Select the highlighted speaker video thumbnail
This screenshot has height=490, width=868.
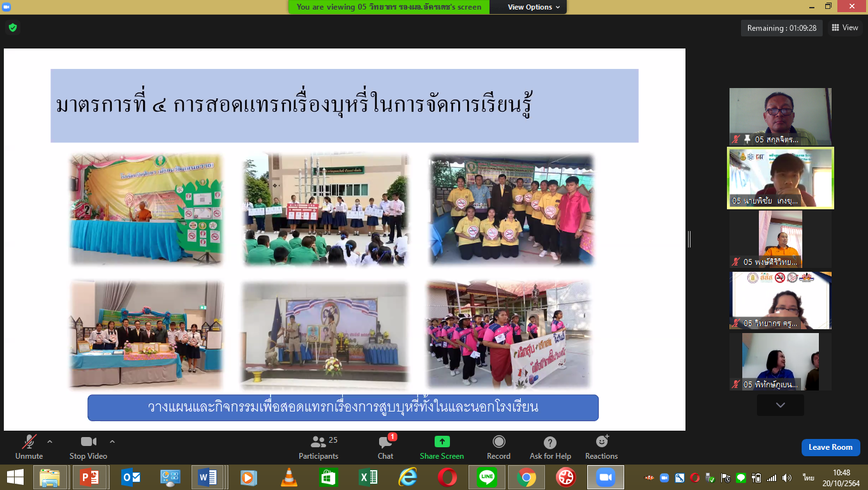[x=781, y=177]
